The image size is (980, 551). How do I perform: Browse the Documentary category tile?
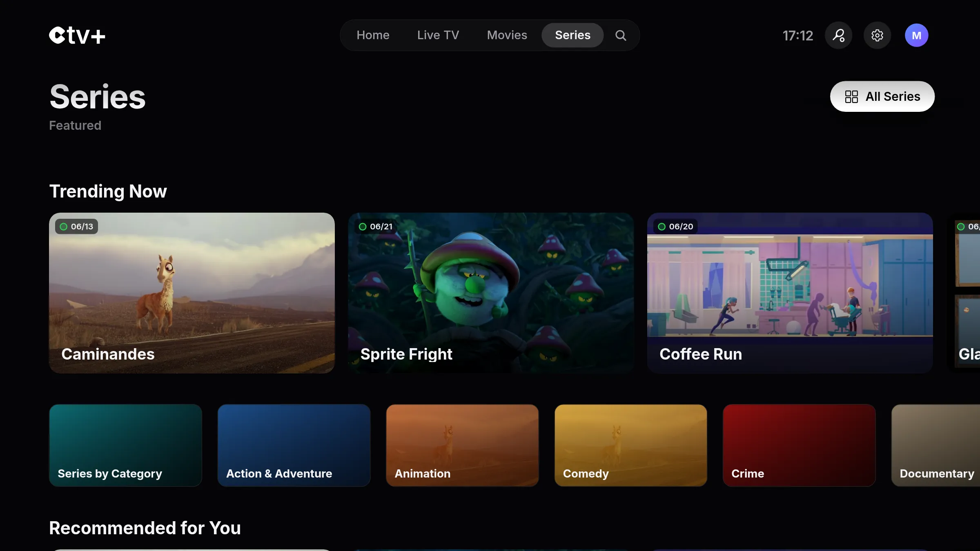(x=936, y=445)
